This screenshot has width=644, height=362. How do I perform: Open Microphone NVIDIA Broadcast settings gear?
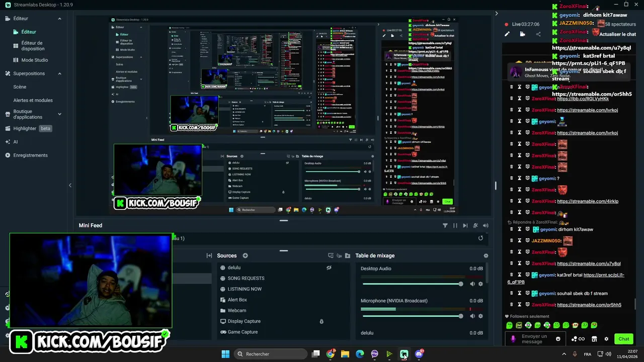tap(480, 316)
